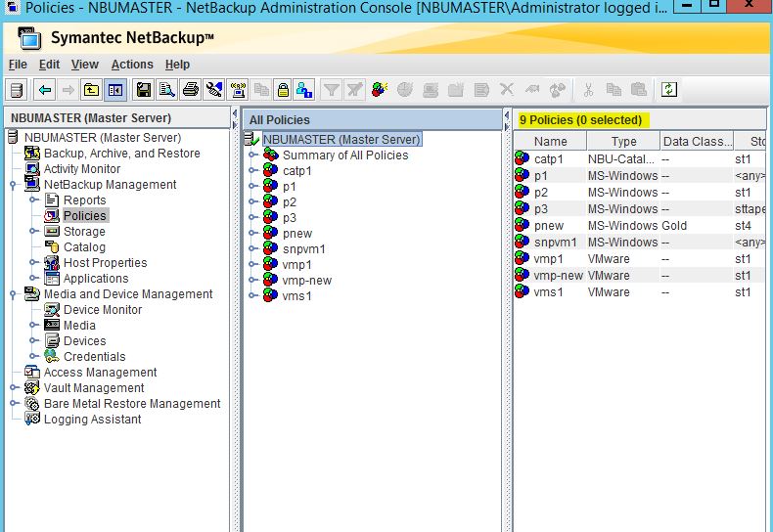Image resolution: width=773 pixels, height=532 pixels.
Task: Select the pnew policy row icon
Action: [x=523, y=226]
